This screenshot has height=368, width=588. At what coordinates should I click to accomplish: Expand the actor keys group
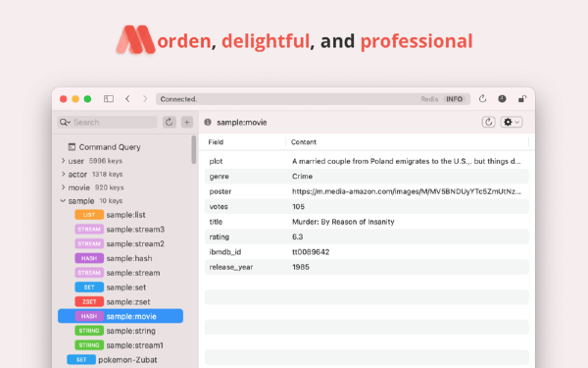pos(63,175)
